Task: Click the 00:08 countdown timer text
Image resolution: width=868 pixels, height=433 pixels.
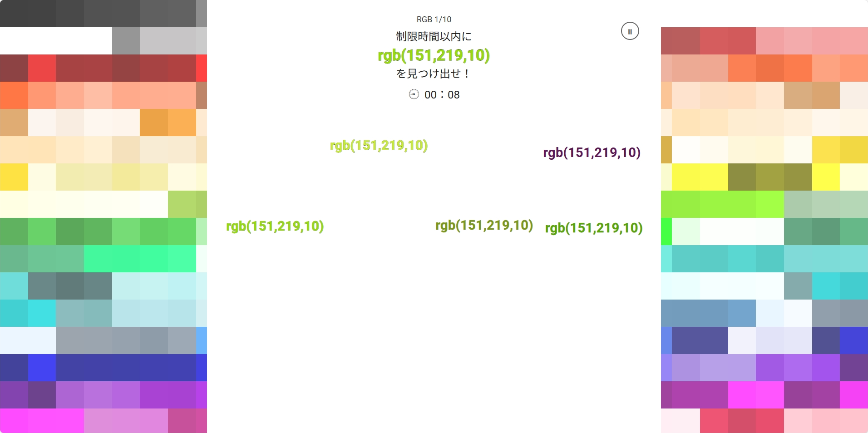Action: (442, 95)
